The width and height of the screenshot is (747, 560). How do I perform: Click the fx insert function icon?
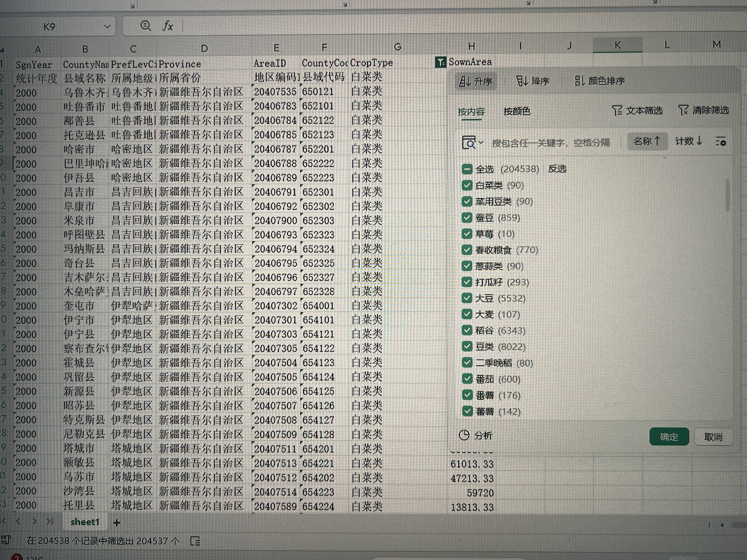click(x=168, y=26)
